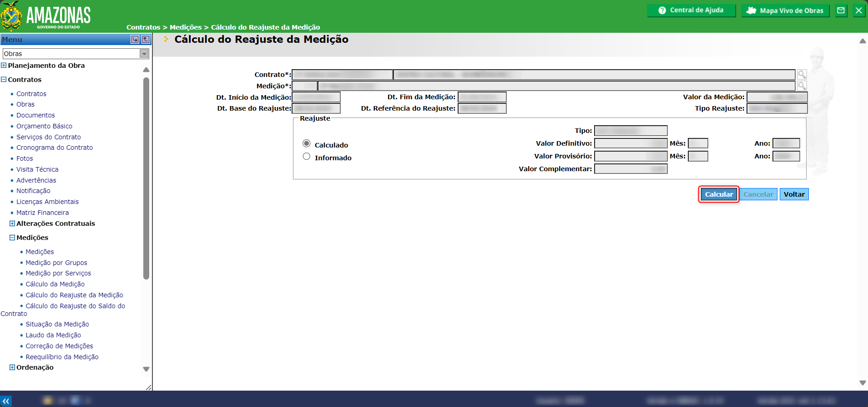Click the Menu panel dock icon

(135, 40)
